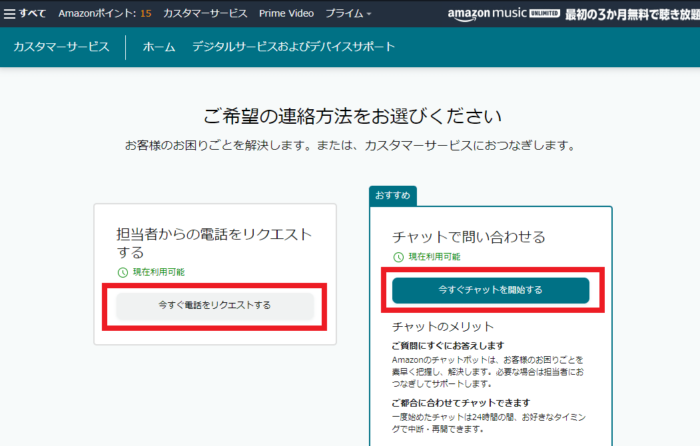Image resolution: width=700 pixels, height=446 pixels.
Task: Expand the プライム dropdown arrow
Action: (x=369, y=14)
